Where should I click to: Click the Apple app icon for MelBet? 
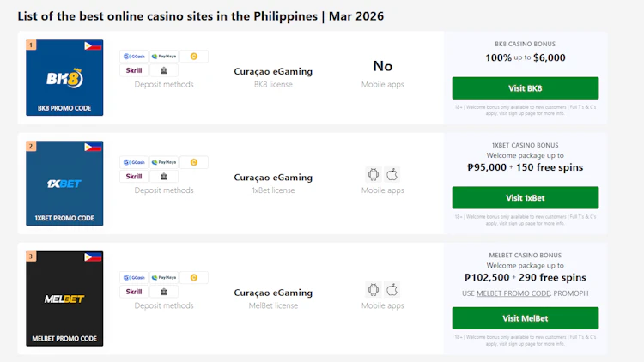pyautogui.click(x=392, y=290)
